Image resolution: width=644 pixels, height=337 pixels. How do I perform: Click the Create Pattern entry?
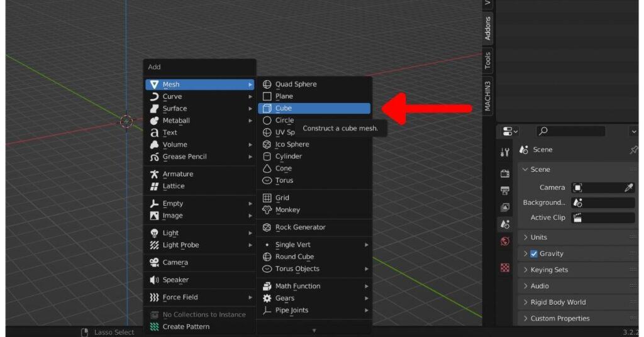point(186,327)
